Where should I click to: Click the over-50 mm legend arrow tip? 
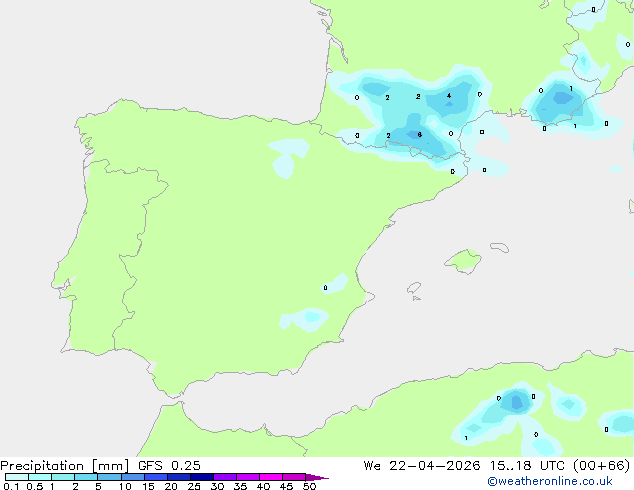(x=317, y=477)
